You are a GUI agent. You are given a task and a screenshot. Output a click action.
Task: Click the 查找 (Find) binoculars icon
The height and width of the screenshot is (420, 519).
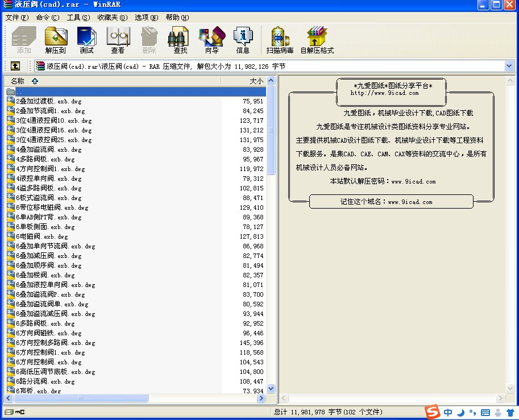point(180,40)
